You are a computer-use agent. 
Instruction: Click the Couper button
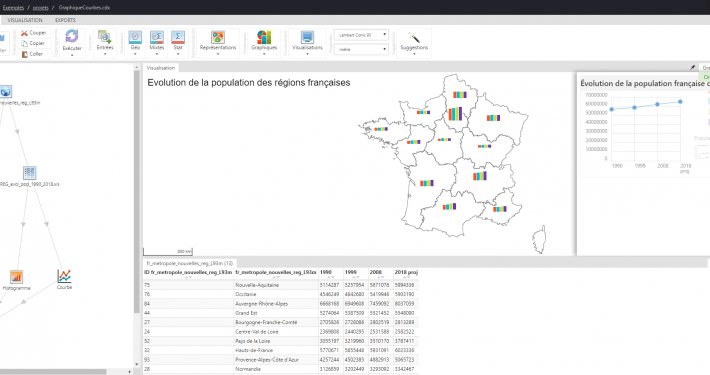(34, 33)
